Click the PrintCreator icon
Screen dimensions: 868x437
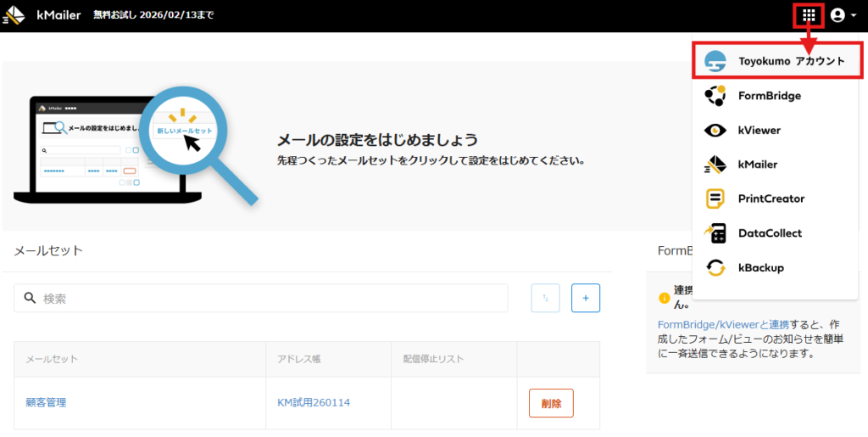pyautogui.click(x=715, y=199)
